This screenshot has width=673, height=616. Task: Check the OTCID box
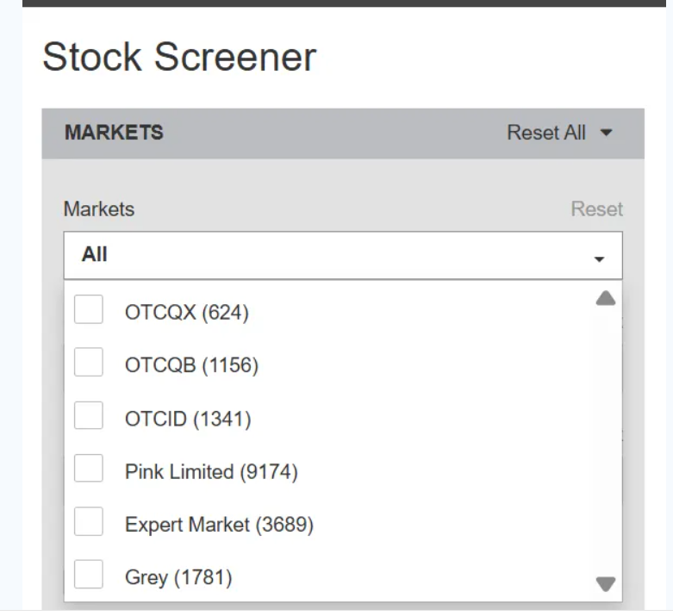[x=88, y=416]
